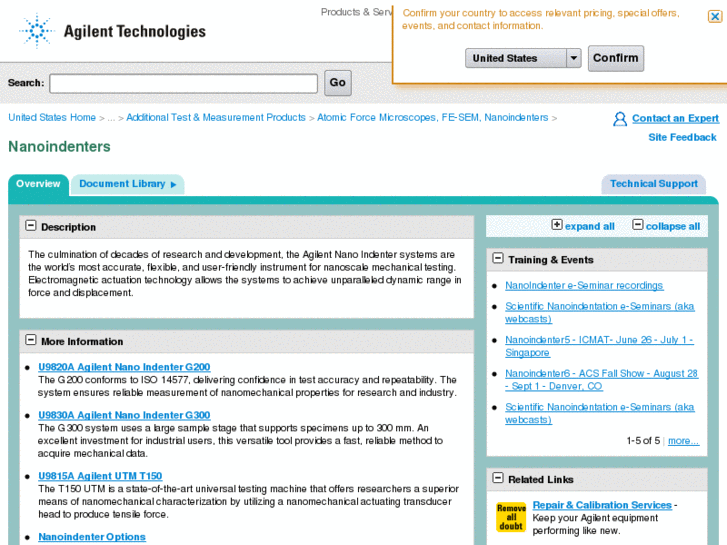Viewport: 727px width, 545px height.
Task: Open Nanoindenter Options link
Action: (x=92, y=537)
